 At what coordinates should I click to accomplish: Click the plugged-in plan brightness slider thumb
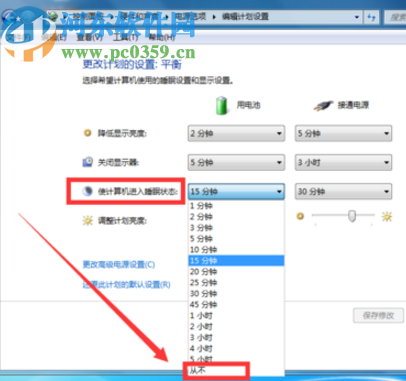coord(352,216)
